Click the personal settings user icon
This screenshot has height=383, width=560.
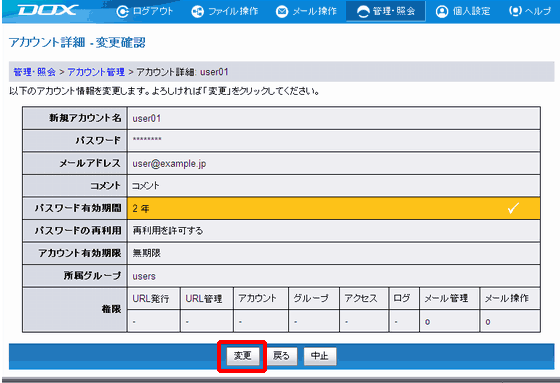click(x=442, y=11)
